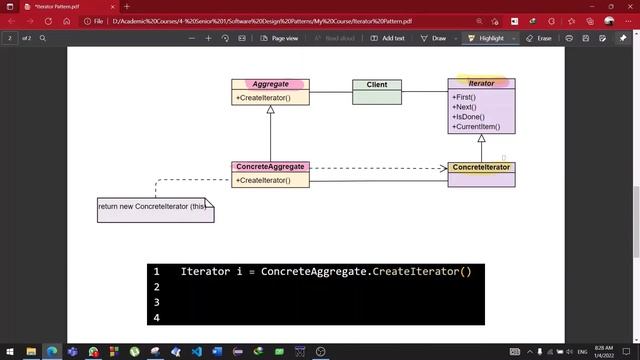The image size is (640, 360).
Task: Save the PDF document
Action: (x=586, y=38)
